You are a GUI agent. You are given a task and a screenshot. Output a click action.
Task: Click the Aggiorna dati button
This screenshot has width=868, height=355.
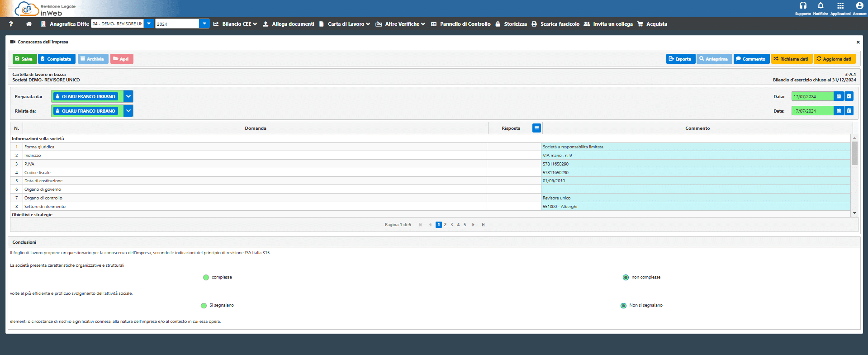[x=835, y=59]
